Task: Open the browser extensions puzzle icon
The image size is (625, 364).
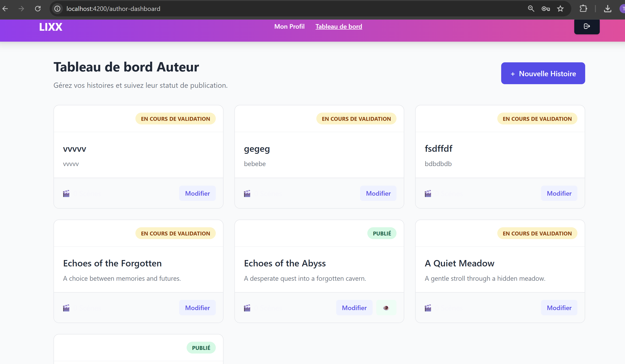Action: click(583, 9)
